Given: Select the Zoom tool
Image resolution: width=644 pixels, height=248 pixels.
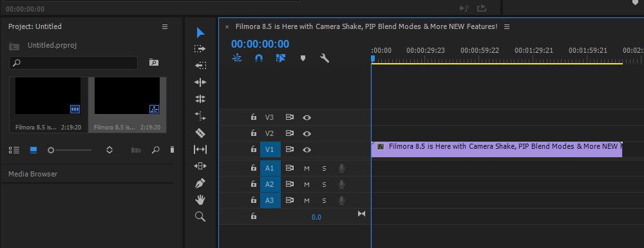Looking at the screenshot, I should (x=200, y=216).
